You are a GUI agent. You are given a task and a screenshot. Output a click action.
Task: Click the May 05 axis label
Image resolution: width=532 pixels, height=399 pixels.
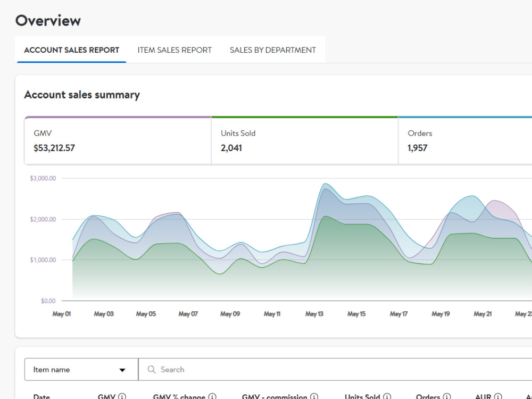[146, 314]
